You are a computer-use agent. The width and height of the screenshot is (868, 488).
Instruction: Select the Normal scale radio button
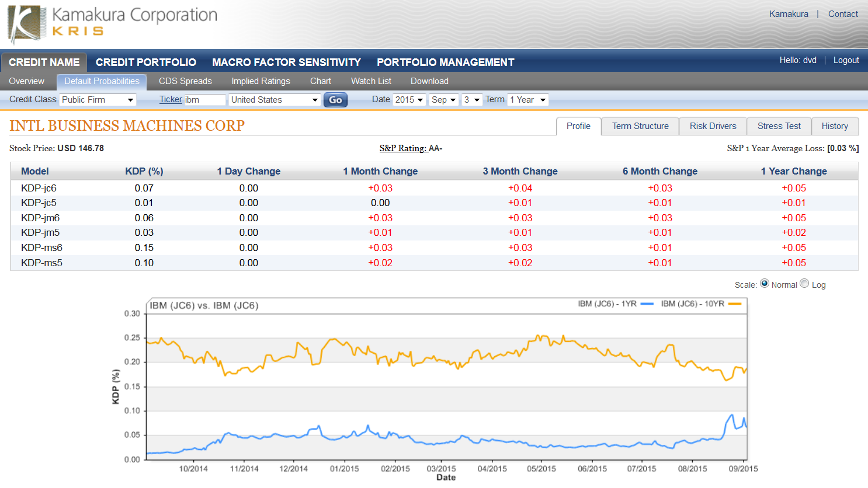point(764,284)
